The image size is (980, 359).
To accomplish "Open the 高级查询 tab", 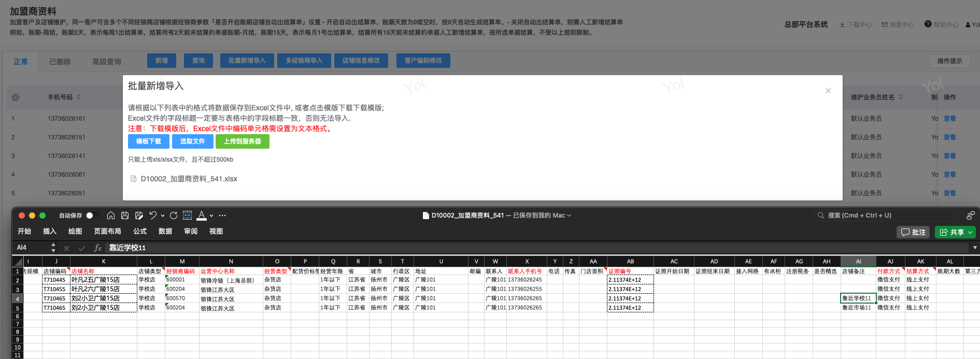I will pyautogui.click(x=107, y=62).
